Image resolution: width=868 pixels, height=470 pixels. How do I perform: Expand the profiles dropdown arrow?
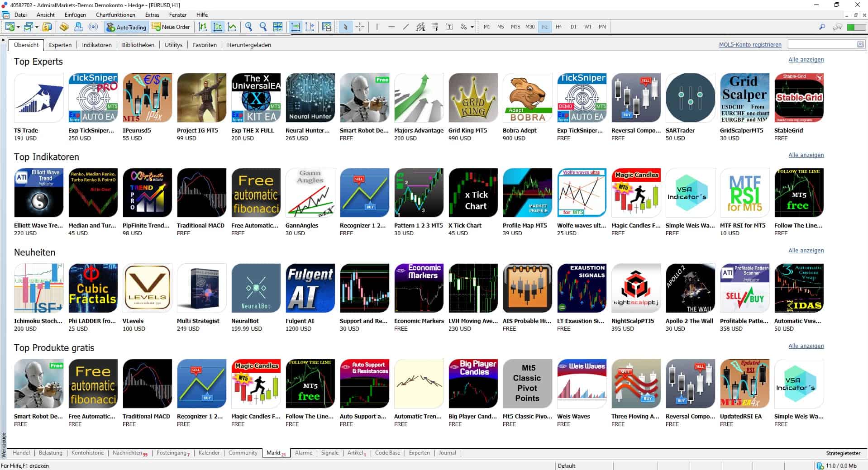pyautogui.click(x=37, y=27)
